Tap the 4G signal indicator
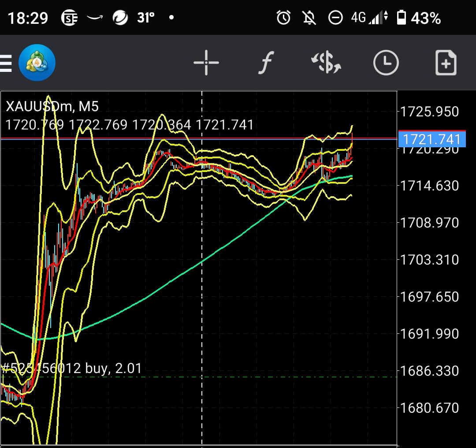The height and width of the screenshot is (448, 476). pyautogui.click(x=369, y=18)
